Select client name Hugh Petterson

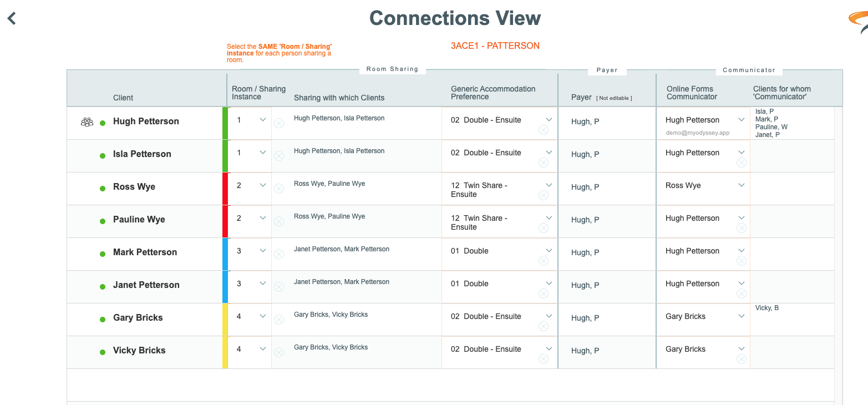pyautogui.click(x=146, y=121)
